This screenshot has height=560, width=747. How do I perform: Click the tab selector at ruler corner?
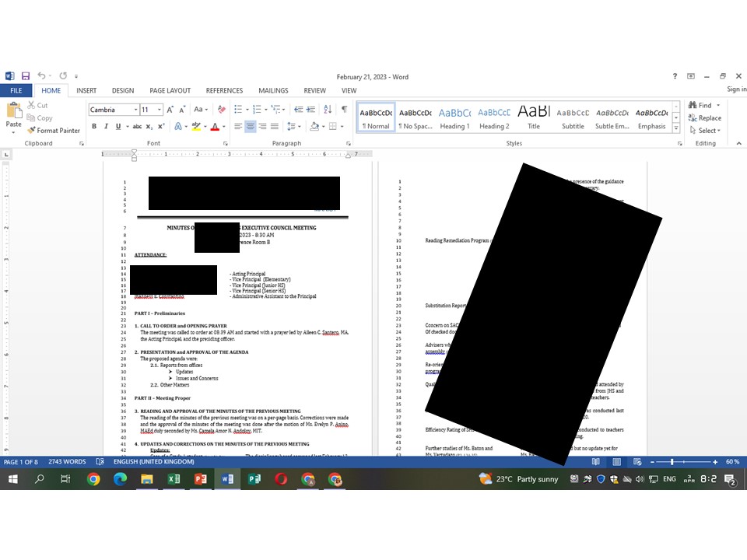(5, 154)
